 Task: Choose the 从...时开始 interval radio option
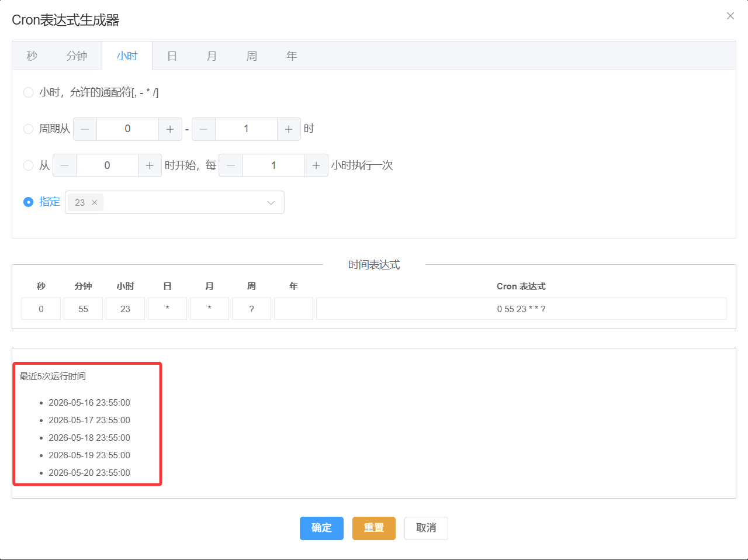coord(28,165)
